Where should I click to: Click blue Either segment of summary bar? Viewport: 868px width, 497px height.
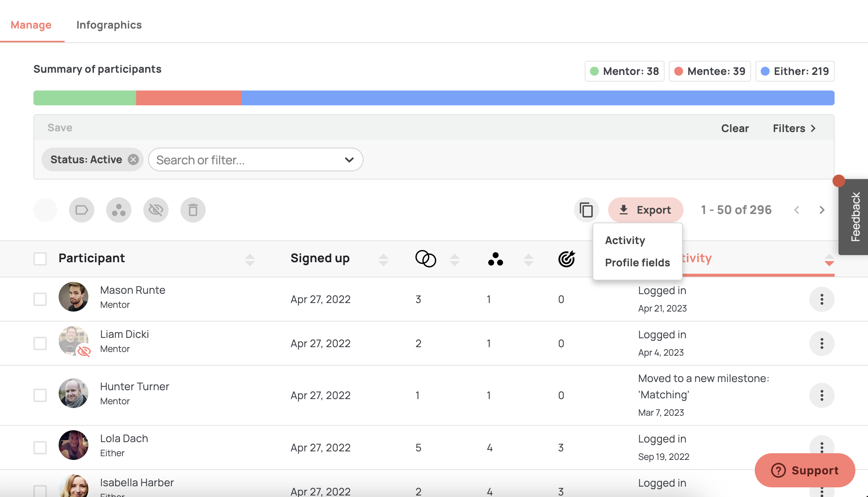click(538, 98)
